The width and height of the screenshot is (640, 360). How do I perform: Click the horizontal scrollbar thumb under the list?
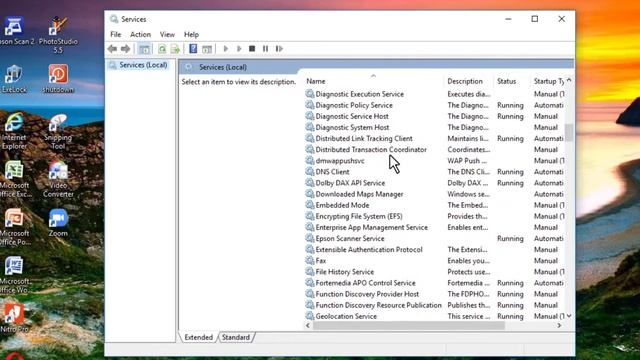point(409,325)
